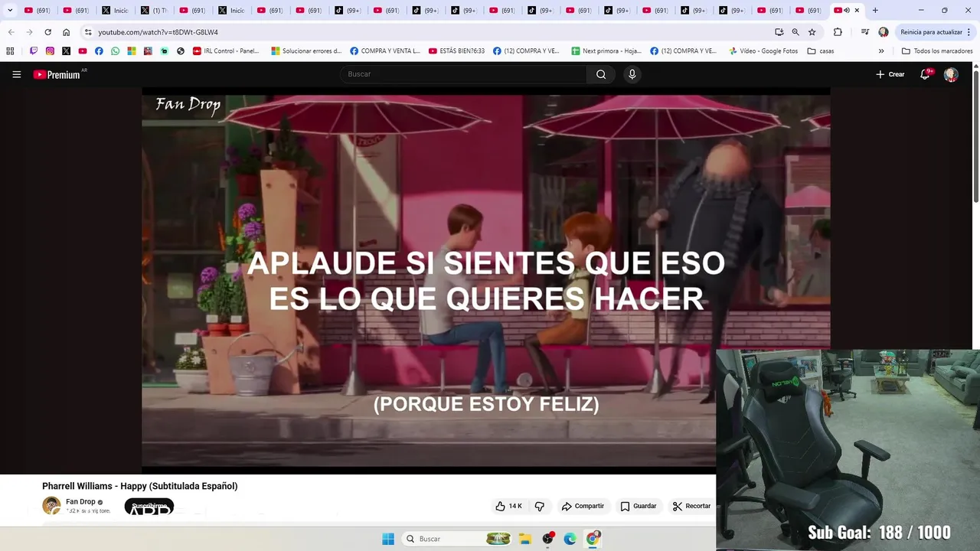Click the Crear button
Viewport: 980px width, 551px height.
(890, 74)
